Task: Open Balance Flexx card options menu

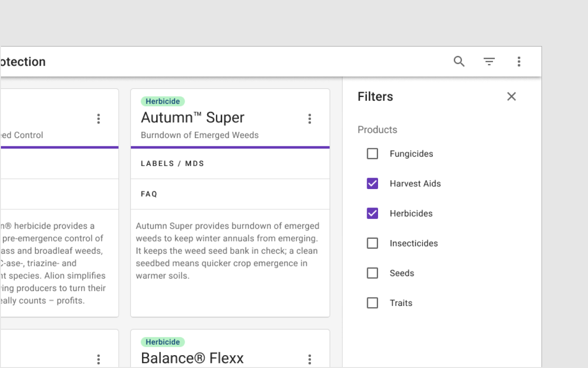Action: (310, 359)
